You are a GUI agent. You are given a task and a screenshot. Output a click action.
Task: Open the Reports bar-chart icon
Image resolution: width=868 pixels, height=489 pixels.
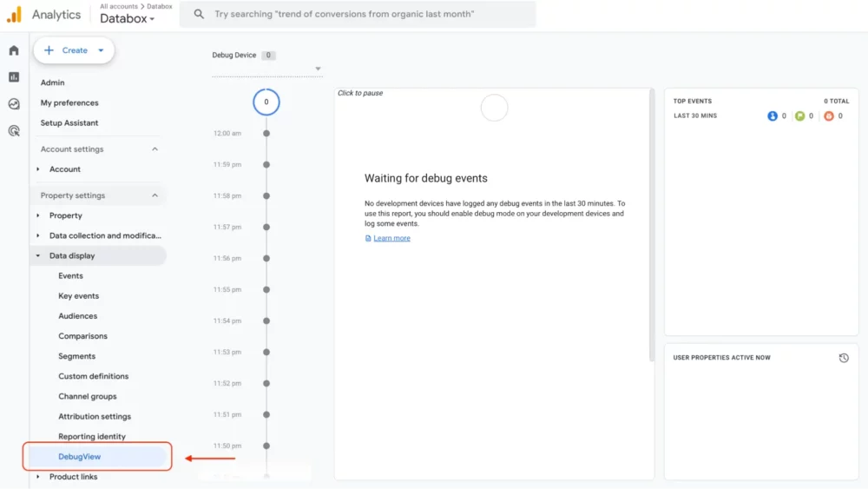point(14,77)
